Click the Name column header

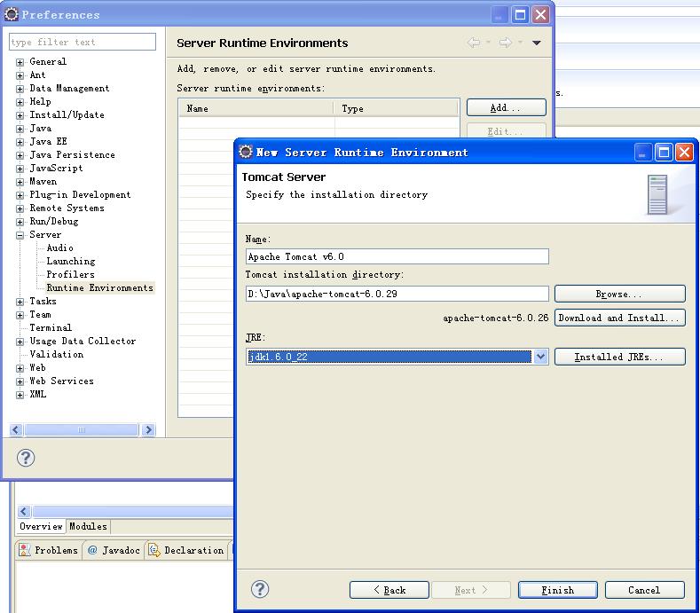(x=256, y=108)
